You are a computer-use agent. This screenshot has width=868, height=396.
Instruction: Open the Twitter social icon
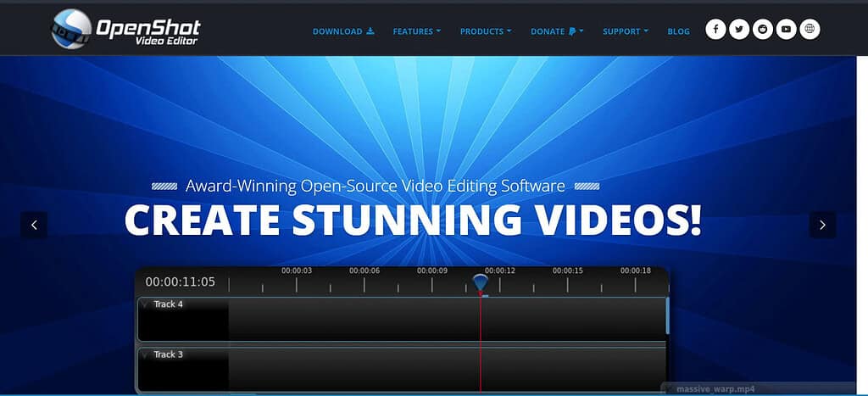(x=739, y=30)
